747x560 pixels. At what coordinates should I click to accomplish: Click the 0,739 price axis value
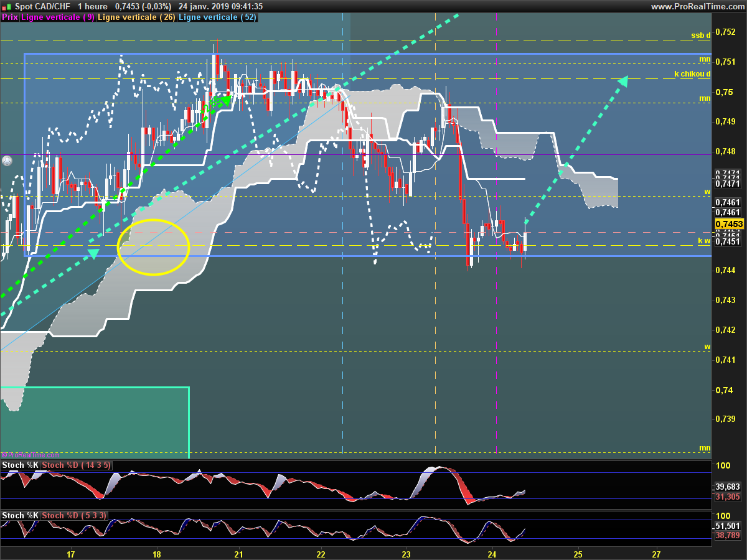726,419
